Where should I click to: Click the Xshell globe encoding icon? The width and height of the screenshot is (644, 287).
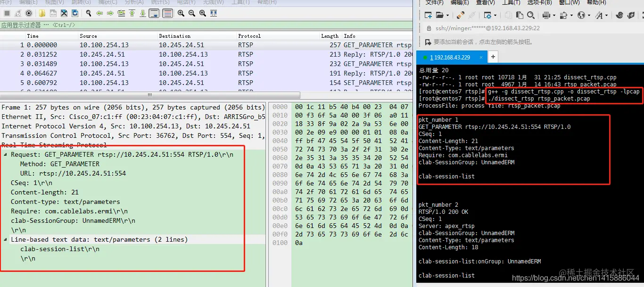tap(581, 16)
